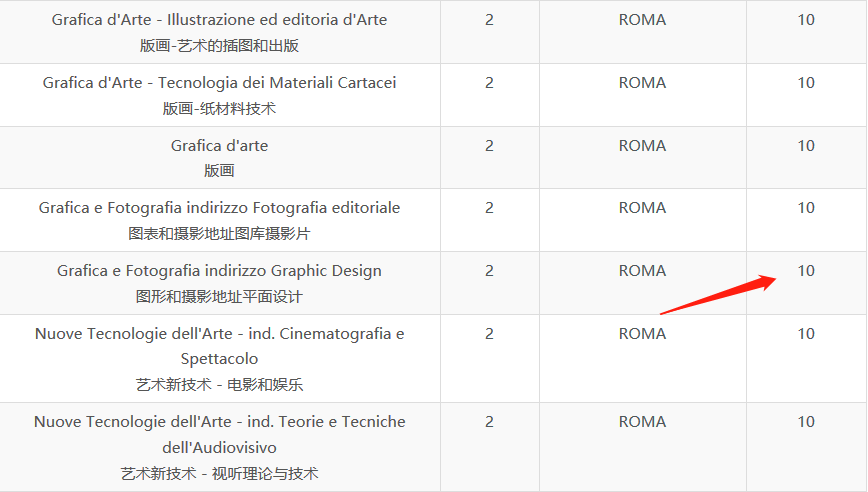The image size is (868, 492).
Task: Click the Chinese text '艺术新技术 - 视听理论与技术'
Action: click(219, 474)
